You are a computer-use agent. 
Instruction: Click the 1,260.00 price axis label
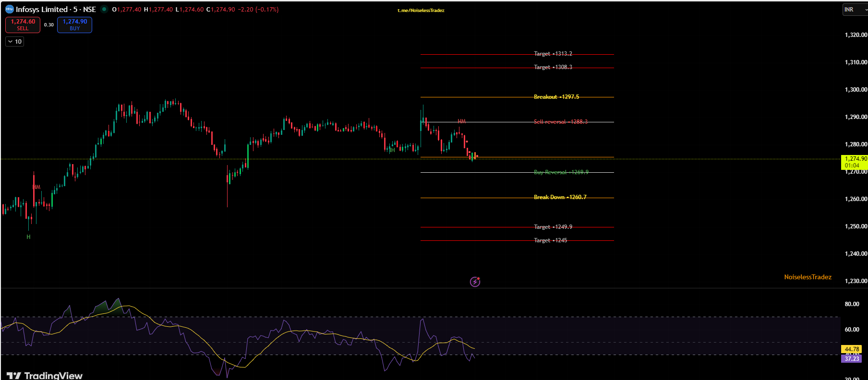pos(856,199)
